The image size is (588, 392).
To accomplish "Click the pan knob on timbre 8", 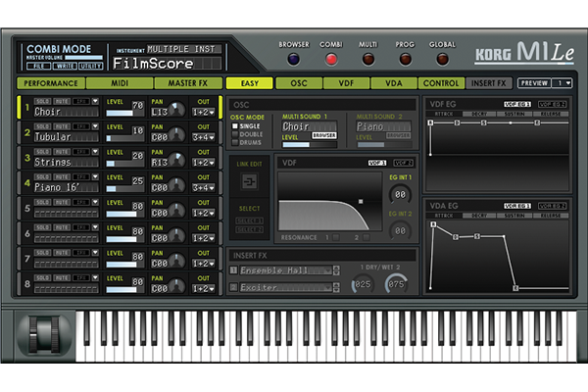I will (177, 286).
